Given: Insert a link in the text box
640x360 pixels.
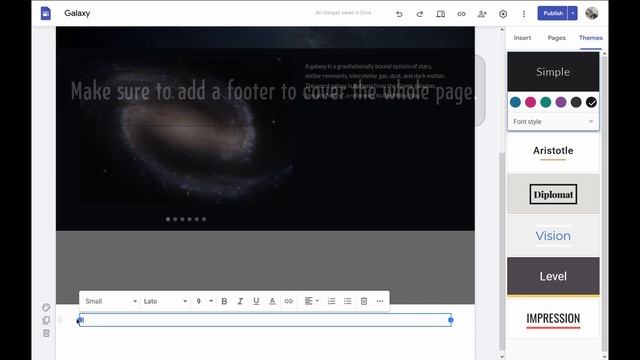Looking at the screenshot, I should (289, 301).
